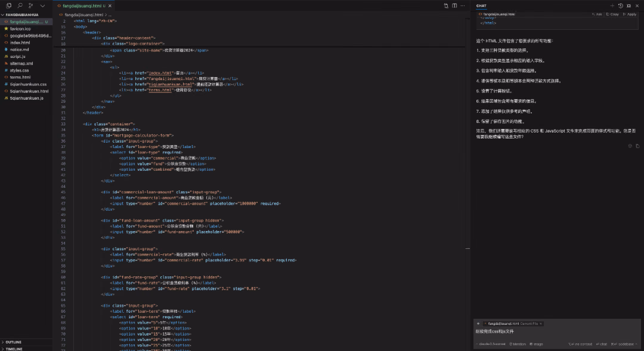Switch to the fangdaijisuanqi.html editor tab
Screen dimensions: 644x351
click(81, 6)
